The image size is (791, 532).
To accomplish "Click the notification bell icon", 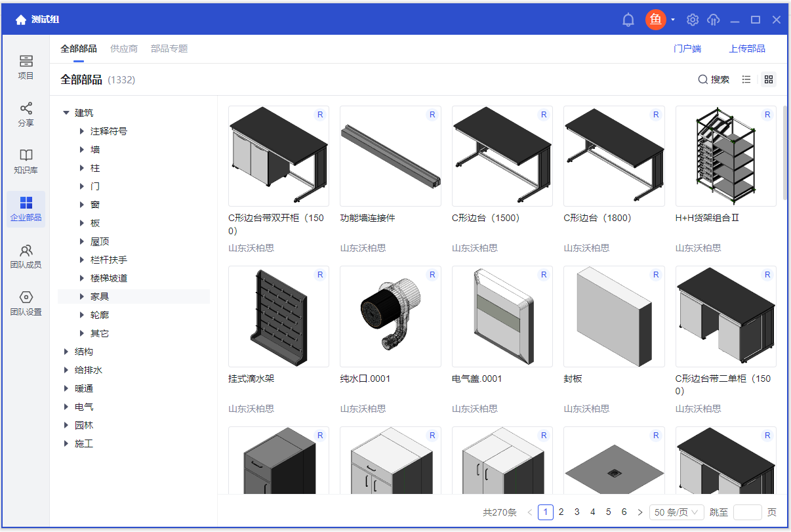I will coord(628,20).
